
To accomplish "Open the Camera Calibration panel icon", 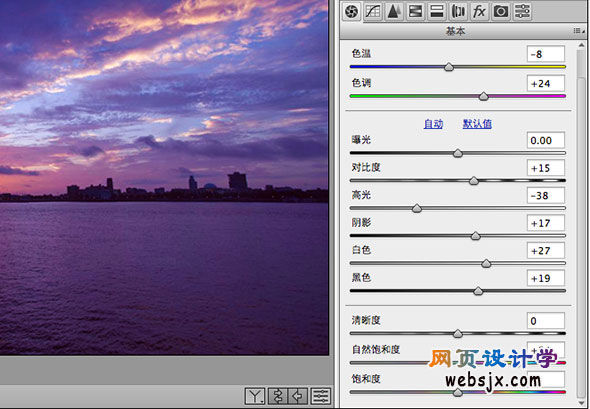I will [500, 12].
